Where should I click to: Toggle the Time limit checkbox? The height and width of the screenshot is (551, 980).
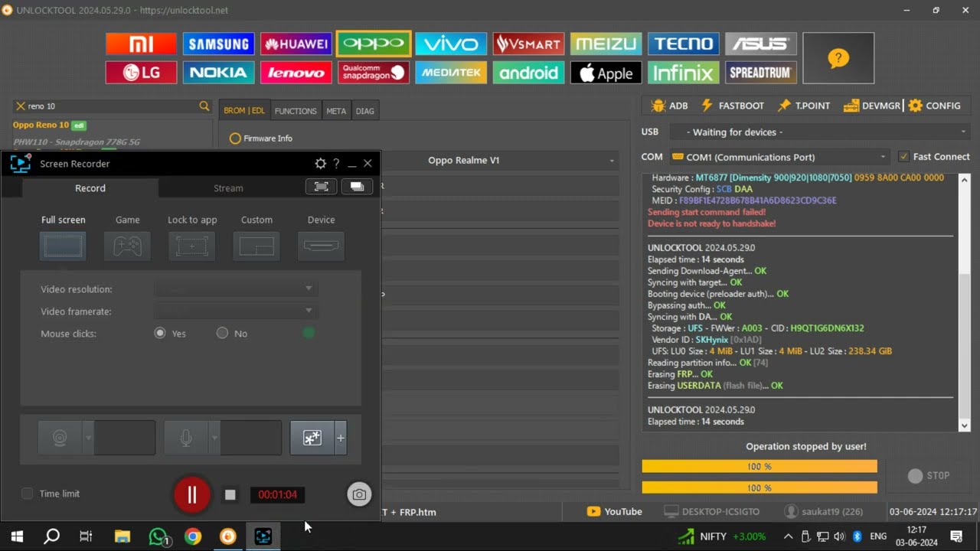[x=27, y=494]
